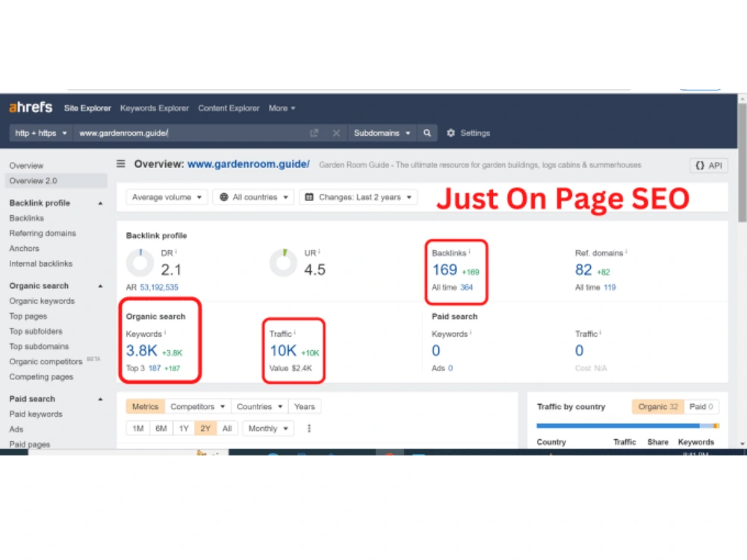Open Organic competitors report

46,361
